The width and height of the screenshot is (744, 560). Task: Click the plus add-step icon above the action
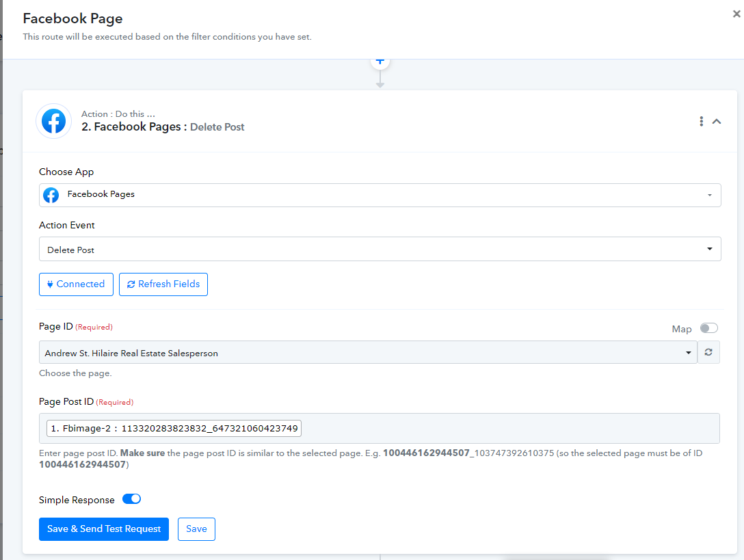[x=380, y=62]
